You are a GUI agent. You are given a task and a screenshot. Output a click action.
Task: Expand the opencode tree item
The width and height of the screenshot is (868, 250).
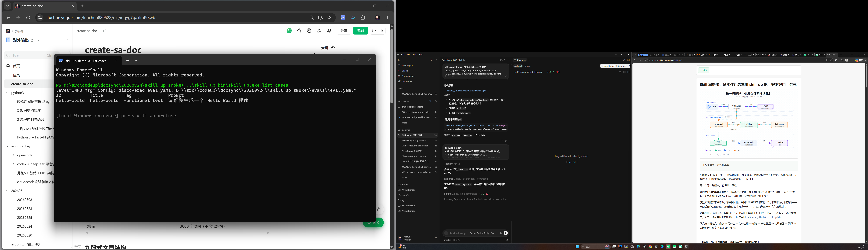[13, 155]
